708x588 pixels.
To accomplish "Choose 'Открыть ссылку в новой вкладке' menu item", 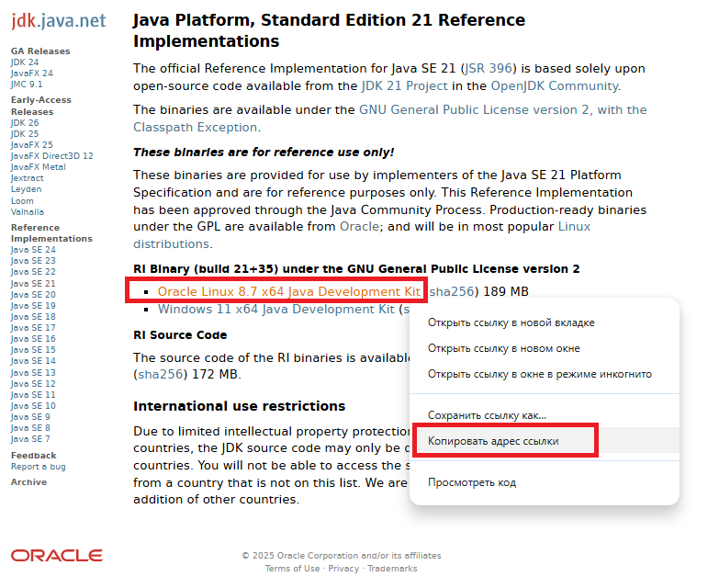I will pyautogui.click(x=545, y=322).
